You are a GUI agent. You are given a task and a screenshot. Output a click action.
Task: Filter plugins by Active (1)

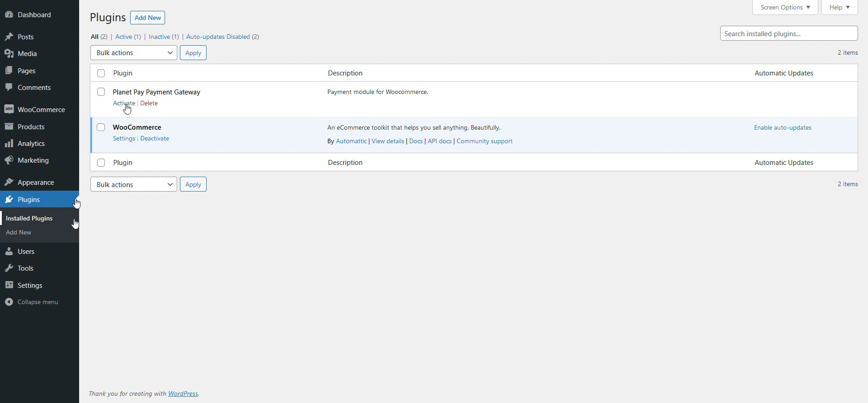[x=128, y=37]
